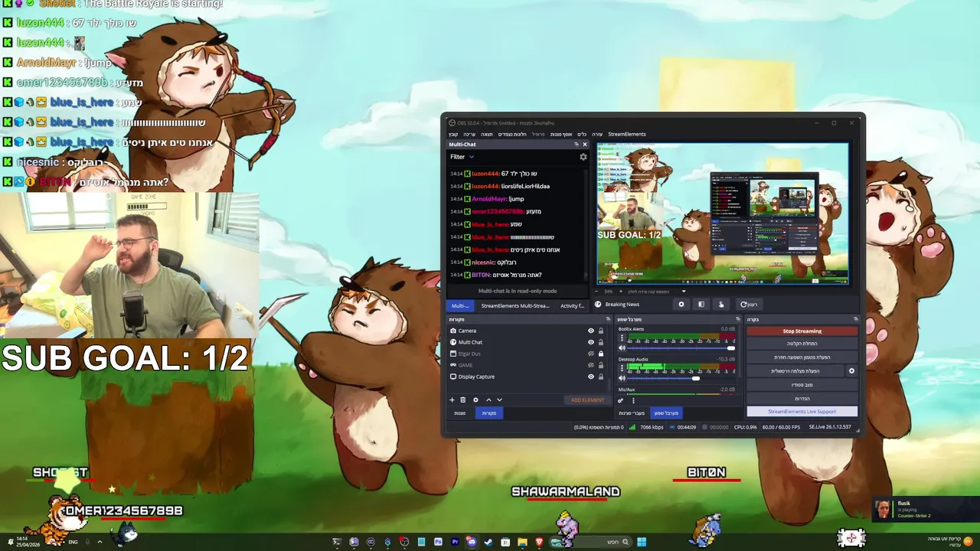Open StreamElements Live Support
The width and height of the screenshot is (980, 551).
802,412
